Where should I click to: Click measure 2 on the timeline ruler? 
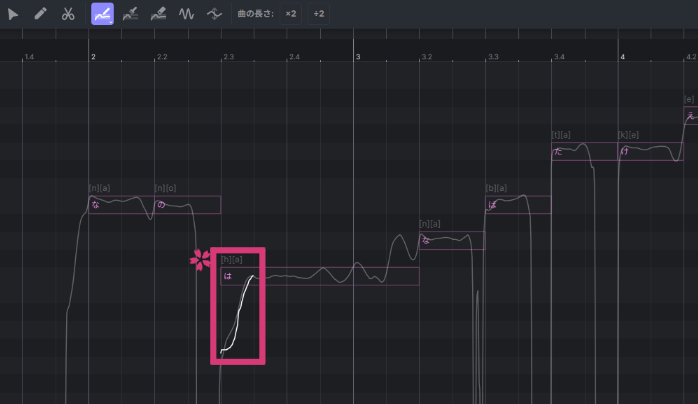(93, 57)
